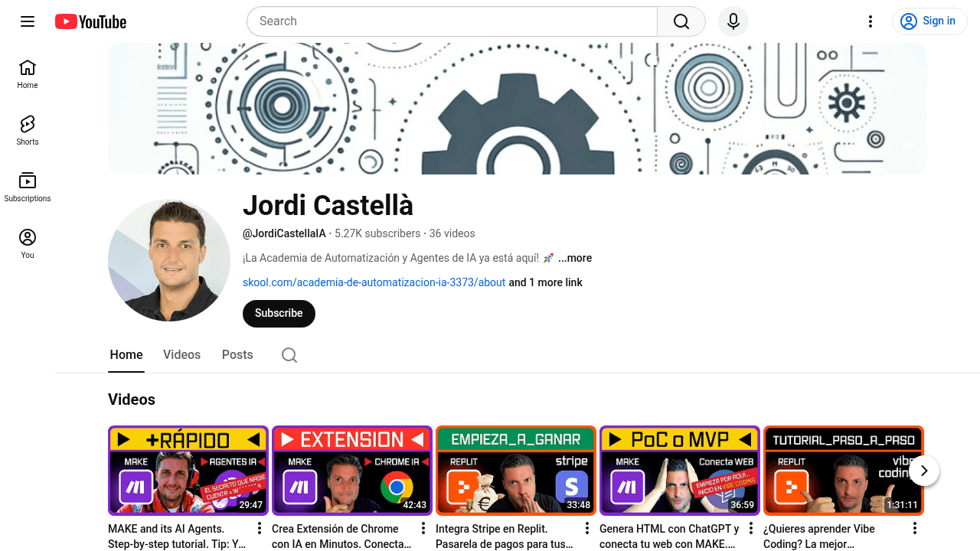Open options for Integra Stripe en Replit video
The image size is (980, 551).
coord(587,529)
